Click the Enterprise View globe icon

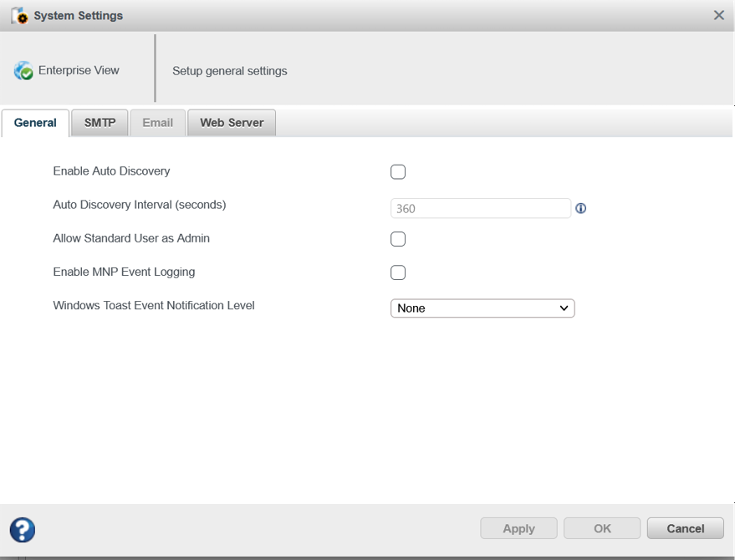click(x=23, y=71)
